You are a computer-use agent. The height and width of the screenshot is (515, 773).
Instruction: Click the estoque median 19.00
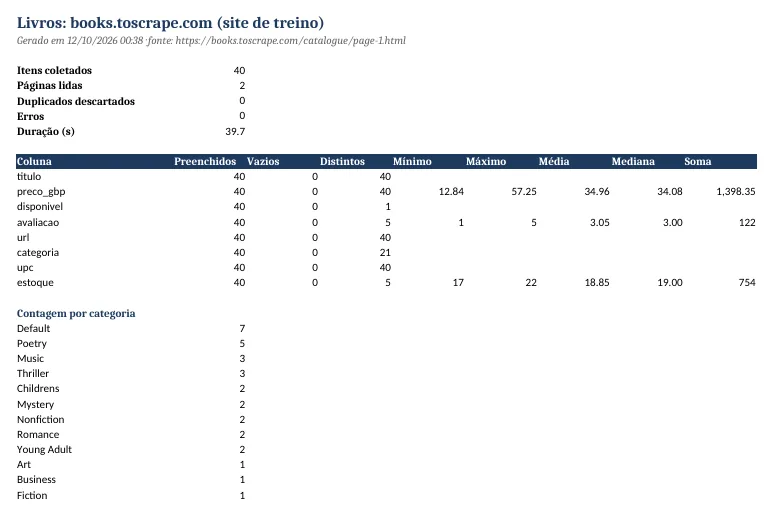coord(670,282)
